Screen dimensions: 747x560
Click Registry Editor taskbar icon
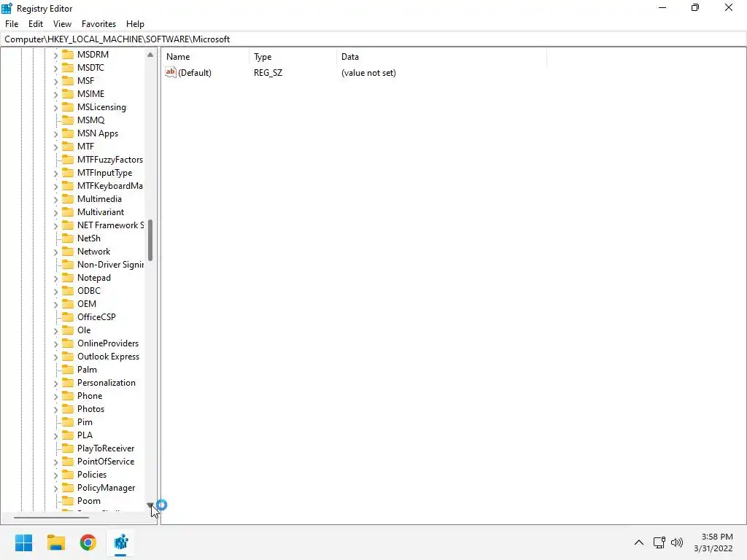point(120,542)
